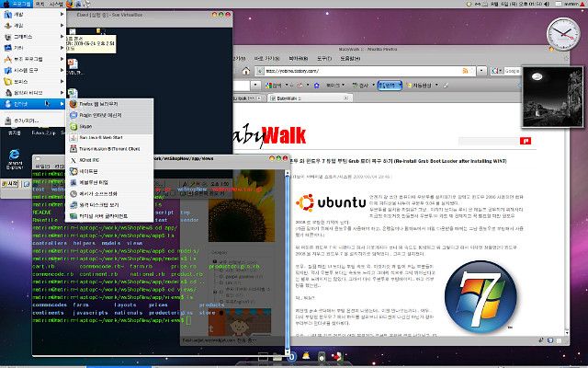Click the Google toolbar settings wrench icon

[446, 86]
